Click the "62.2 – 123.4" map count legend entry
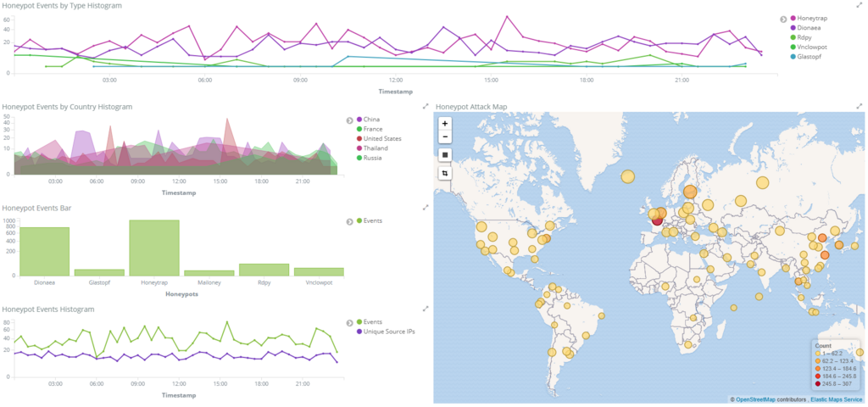The height and width of the screenshot is (407, 868). [x=835, y=360]
